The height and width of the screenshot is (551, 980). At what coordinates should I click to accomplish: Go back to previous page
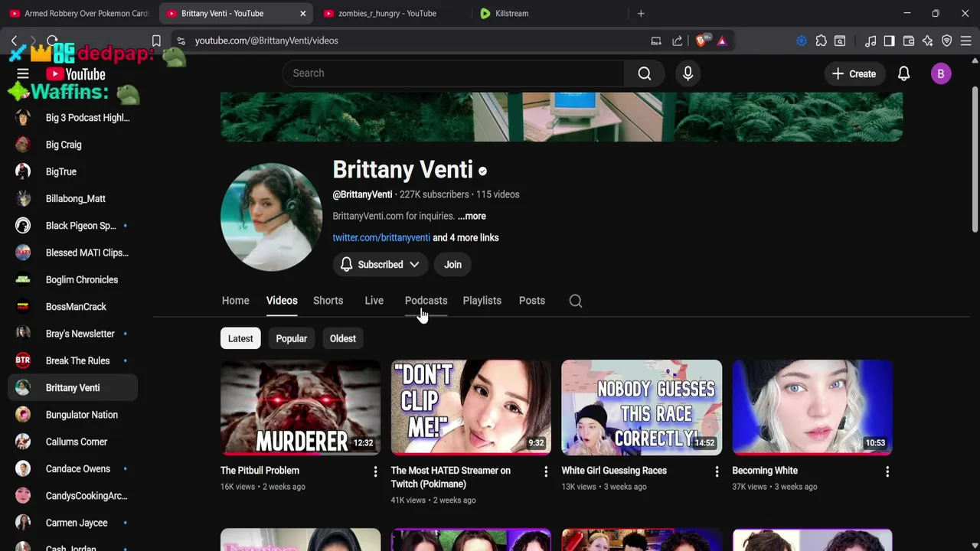pos(14,41)
